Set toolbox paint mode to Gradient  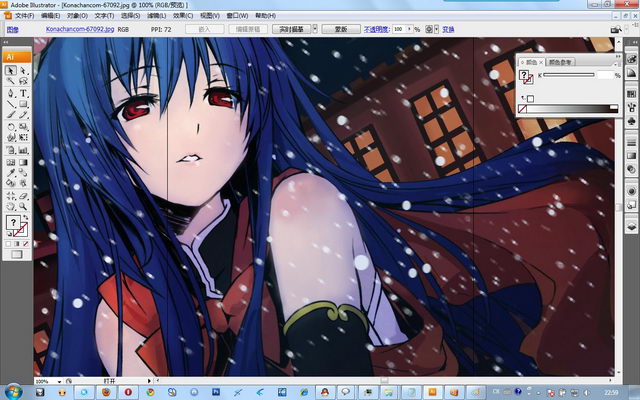click(17, 244)
